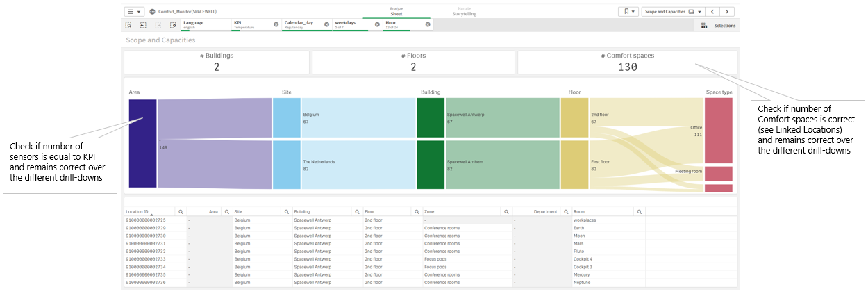This screenshot has height=296, width=868.
Task: Select the Spacewell Arnhem building segment
Action: pos(431,165)
